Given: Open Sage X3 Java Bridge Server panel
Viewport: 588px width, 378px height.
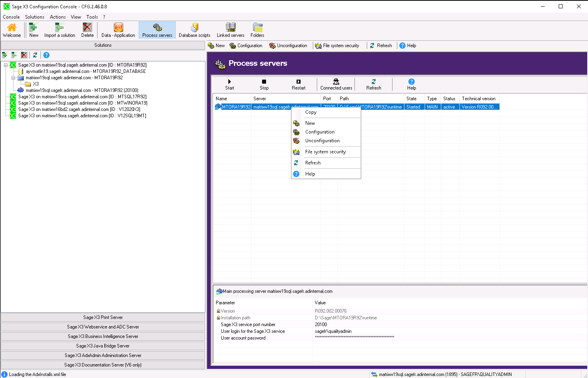Looking at the screenshot, I should tap(103, 346).
